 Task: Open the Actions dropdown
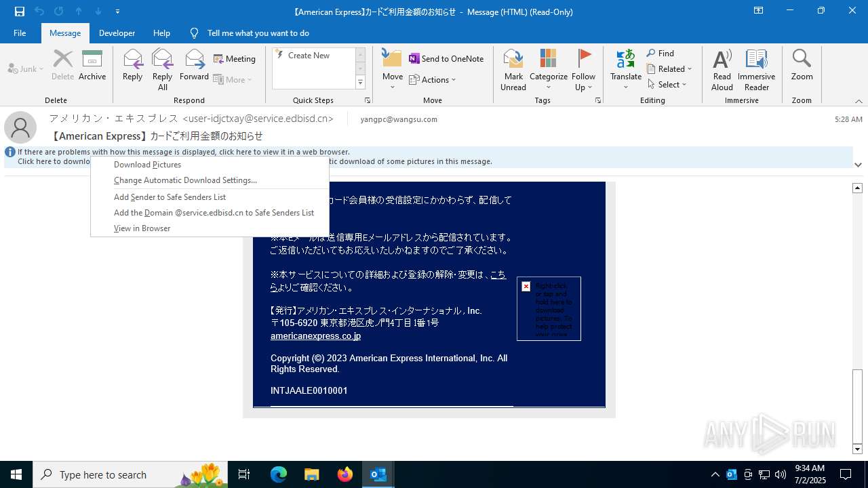pyautogui.click(x=433, y=79)
